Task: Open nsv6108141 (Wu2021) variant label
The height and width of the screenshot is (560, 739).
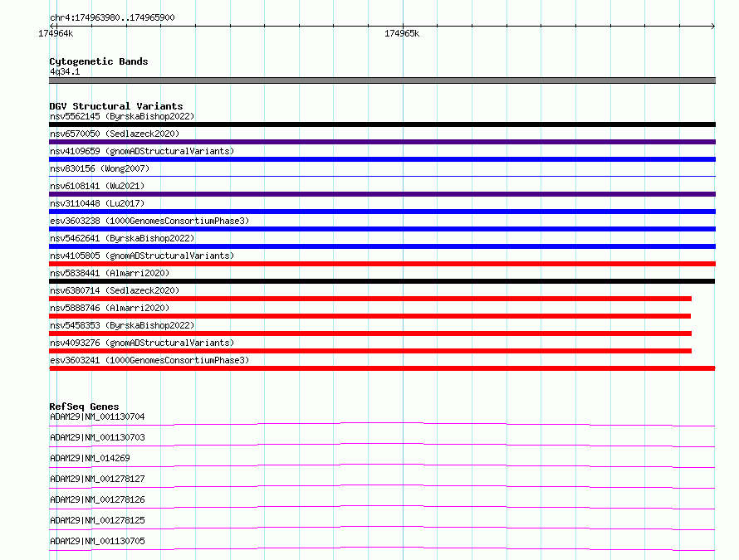Action: [97, 186]
